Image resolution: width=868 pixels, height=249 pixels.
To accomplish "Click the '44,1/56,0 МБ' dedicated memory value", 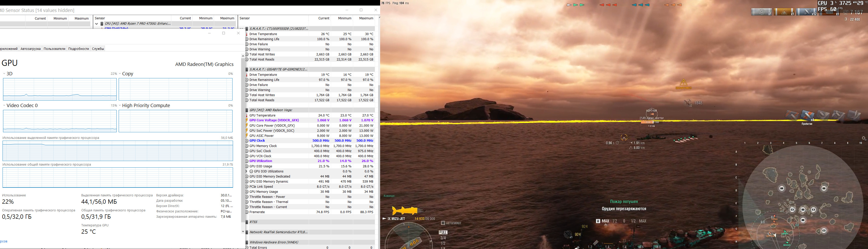I will [99, 202].
